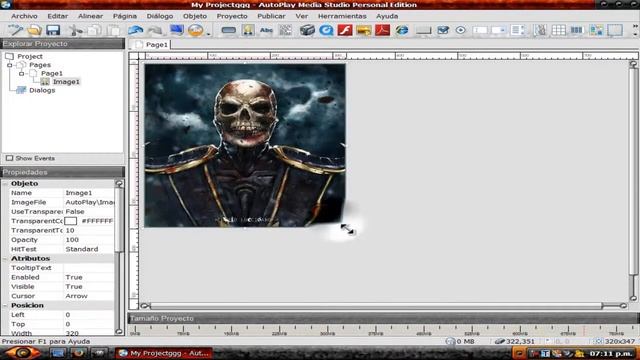Insert a new PDF object
Screen dimensions: 640x360
tap(382, 30)
